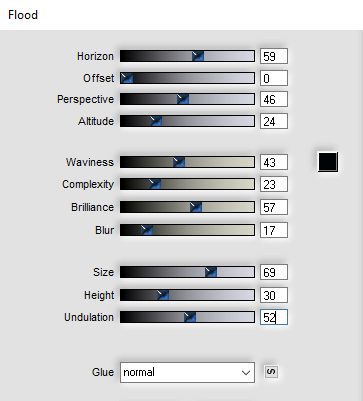
Task: Click the Waviness slider handle
Action: (179, 162)
